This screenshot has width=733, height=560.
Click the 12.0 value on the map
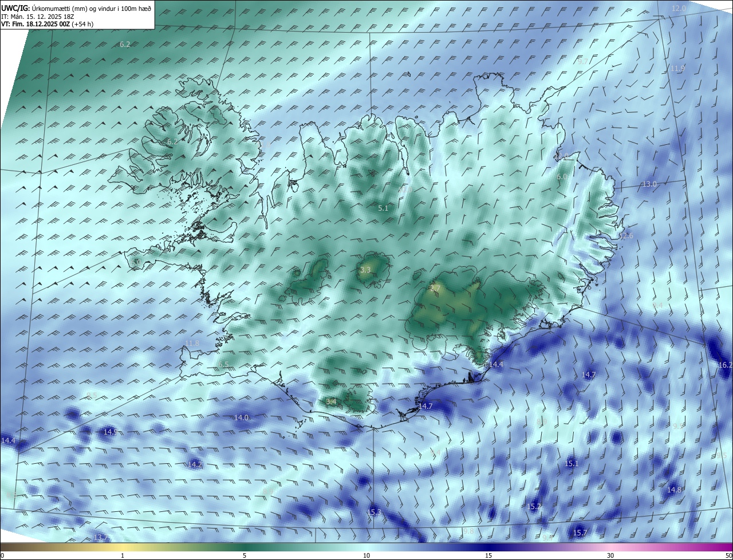[x=679, y=8]
